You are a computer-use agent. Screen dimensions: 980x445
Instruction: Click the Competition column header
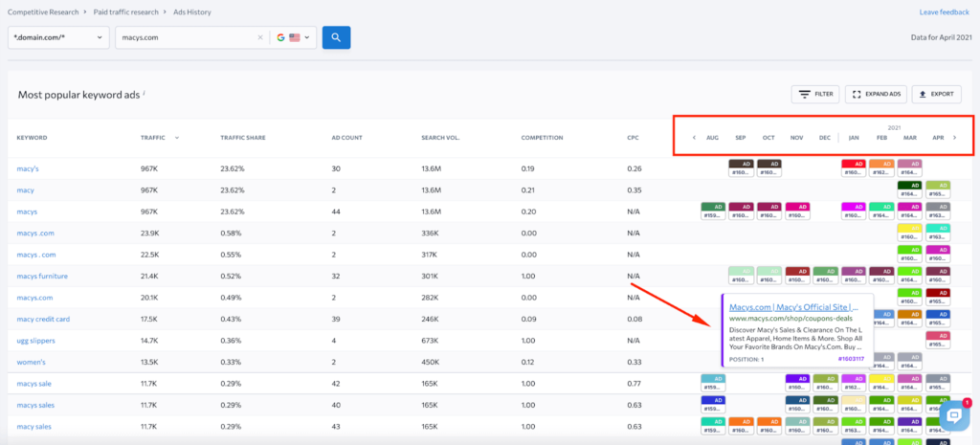pyautogui.click(x=542, y=138)
